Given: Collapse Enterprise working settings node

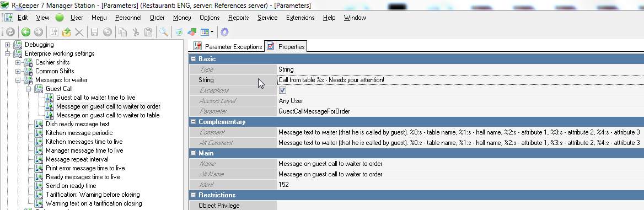Looking at the screenshot, I should [x=7, y=53].
